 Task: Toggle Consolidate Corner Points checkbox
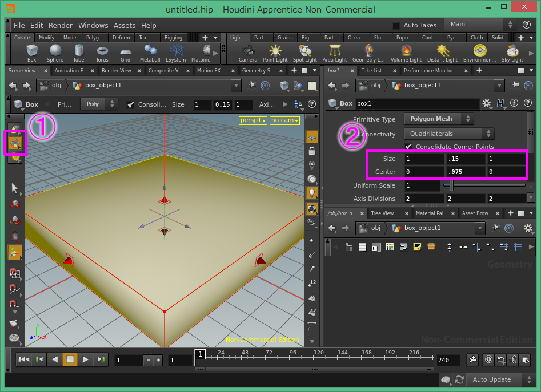408,147
